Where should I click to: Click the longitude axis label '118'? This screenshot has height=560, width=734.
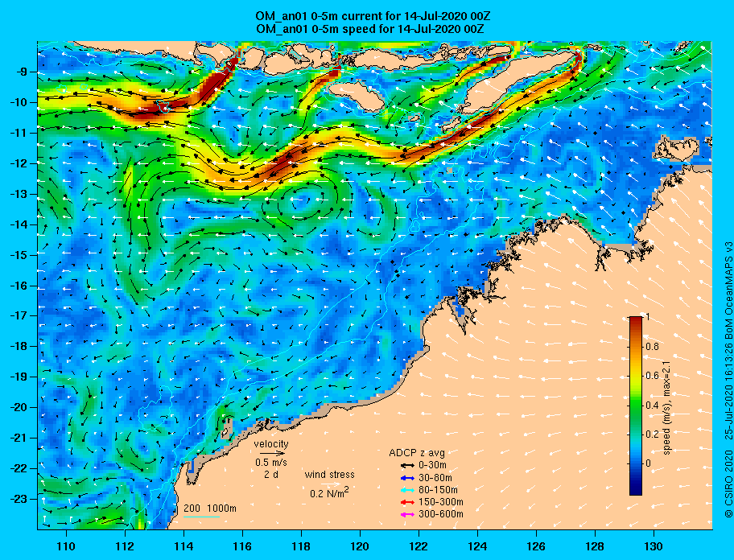tap(301, 546)
